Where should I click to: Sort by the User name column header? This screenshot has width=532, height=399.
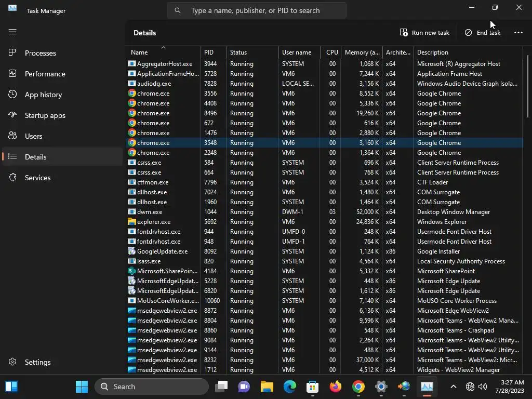click(x=299, y=52)
